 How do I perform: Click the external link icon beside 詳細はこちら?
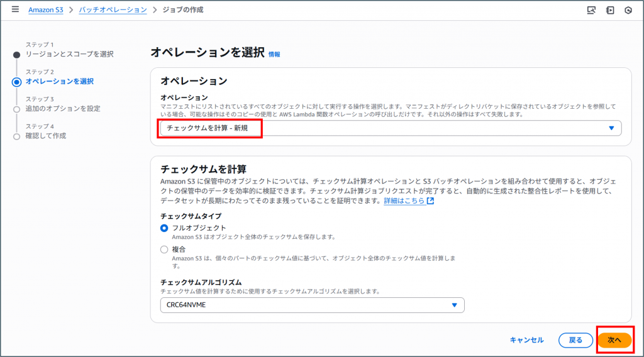[430, 201]
